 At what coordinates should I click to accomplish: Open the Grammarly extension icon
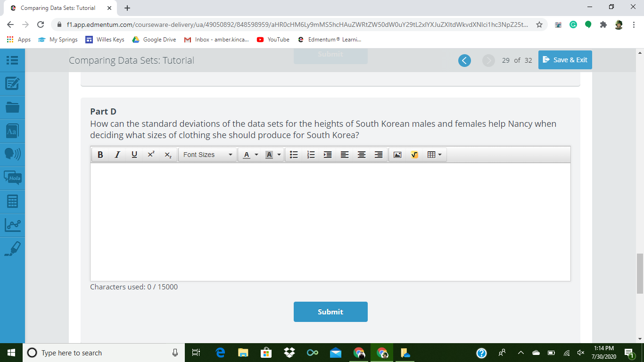coord(573,25)
